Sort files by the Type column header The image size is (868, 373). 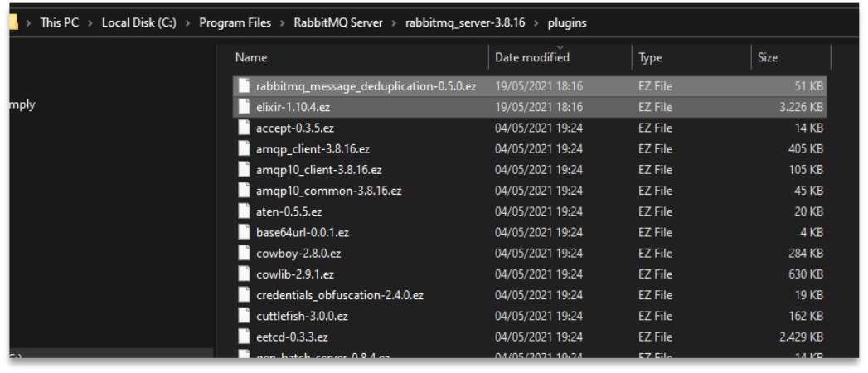coord(650,57)
